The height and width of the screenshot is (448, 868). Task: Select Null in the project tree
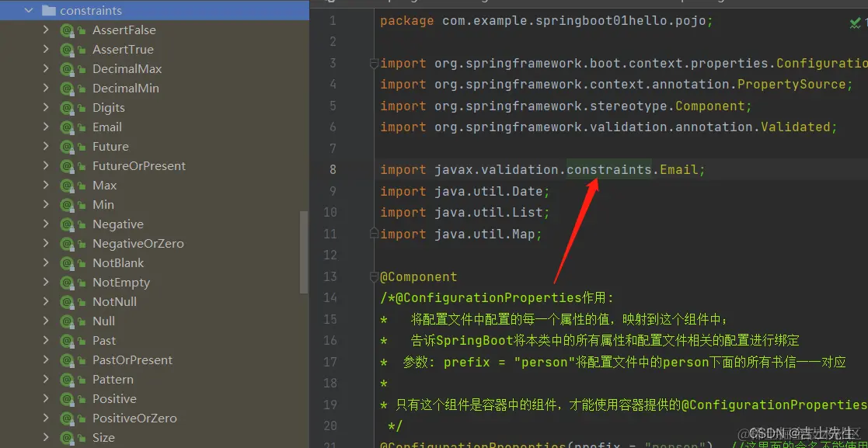(x=103, y=321)
